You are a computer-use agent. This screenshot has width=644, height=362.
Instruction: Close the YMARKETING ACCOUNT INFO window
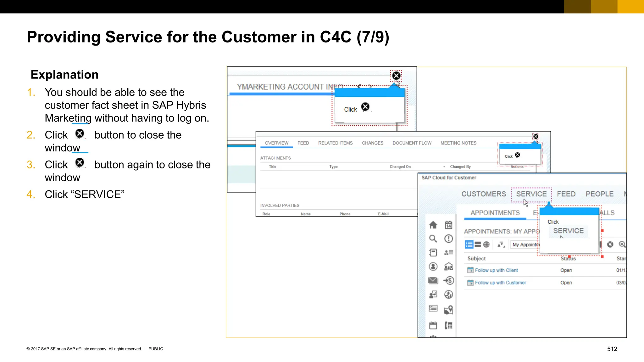click(396, 76)
